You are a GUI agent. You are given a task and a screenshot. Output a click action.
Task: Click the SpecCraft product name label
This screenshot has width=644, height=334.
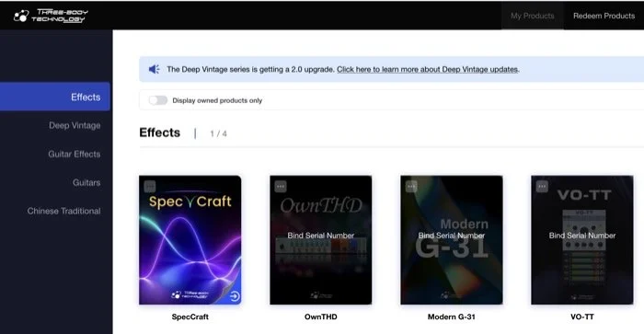[x=190, y=317]
